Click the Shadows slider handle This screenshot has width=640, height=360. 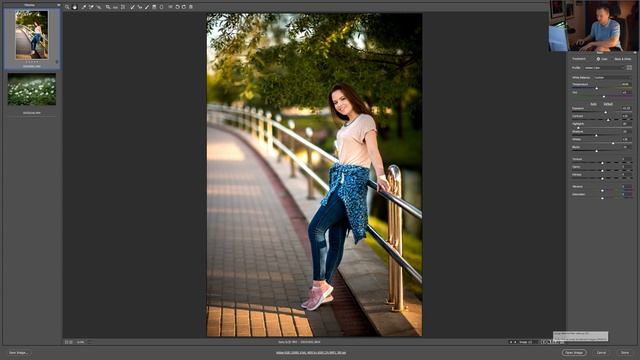tap(596, 136)
